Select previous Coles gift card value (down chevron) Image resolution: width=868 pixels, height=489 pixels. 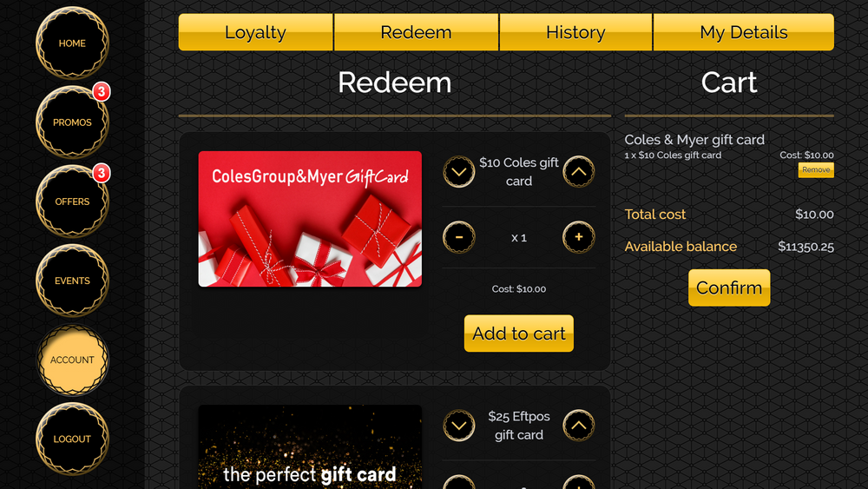coord(459,172)
